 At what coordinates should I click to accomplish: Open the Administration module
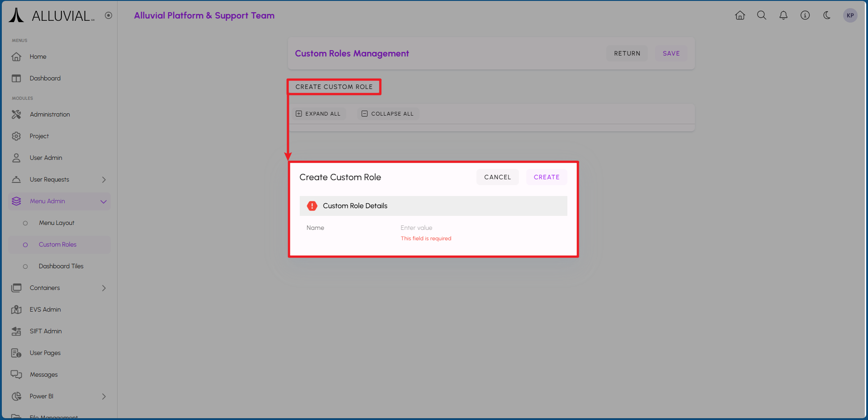pos(50,115)
